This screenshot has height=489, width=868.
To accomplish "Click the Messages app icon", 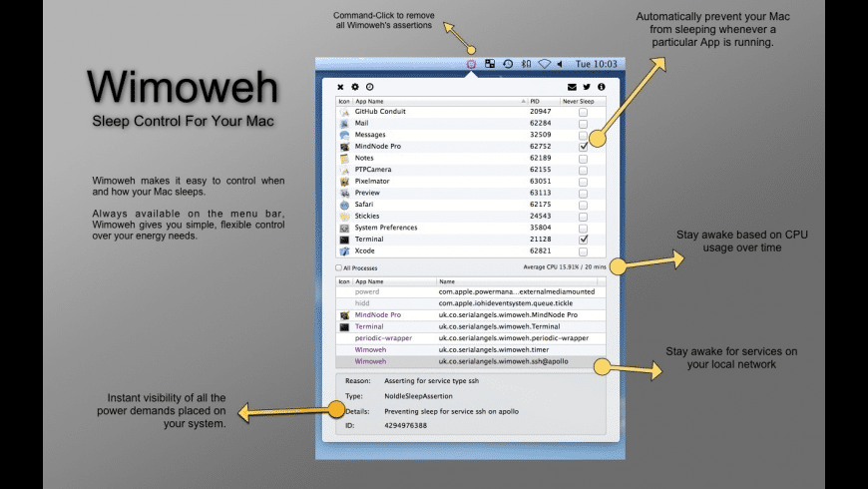I will coord(344,135).
